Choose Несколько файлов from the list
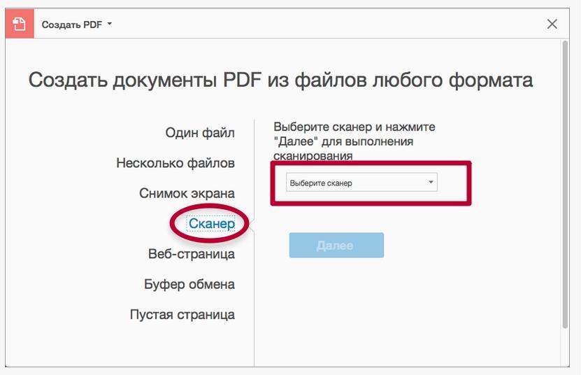The width and height of the screenshot is (588, 375). coord(175,163)
